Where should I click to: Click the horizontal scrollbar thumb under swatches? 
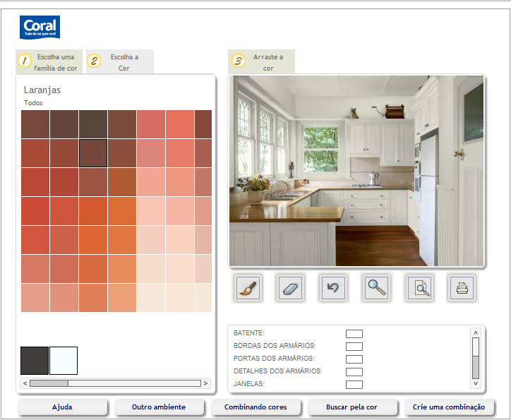pyautogui.click(x=49, y=383)
